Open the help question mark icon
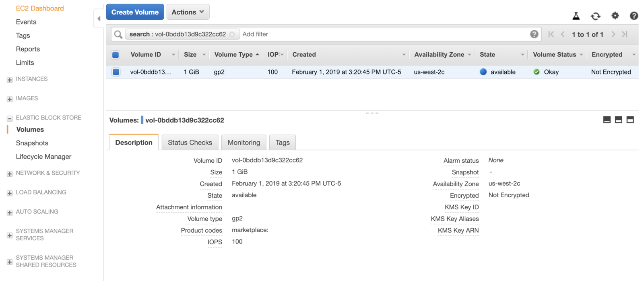 point(634,16)
